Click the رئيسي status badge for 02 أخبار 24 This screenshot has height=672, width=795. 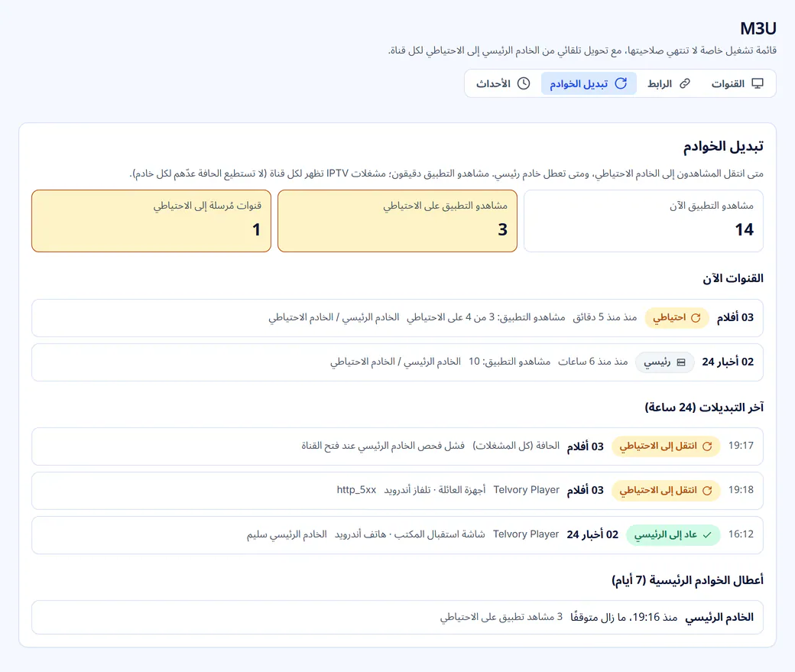point(665,362)
